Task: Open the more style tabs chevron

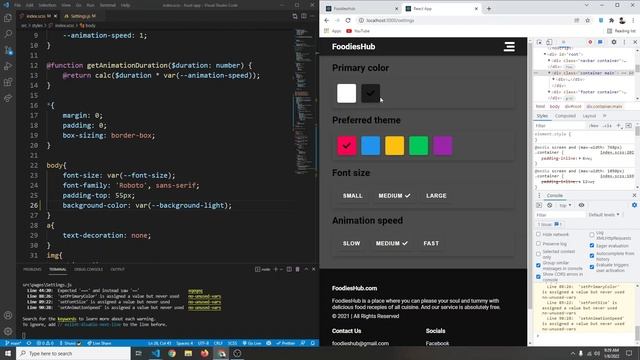Action: coord(605,116)
